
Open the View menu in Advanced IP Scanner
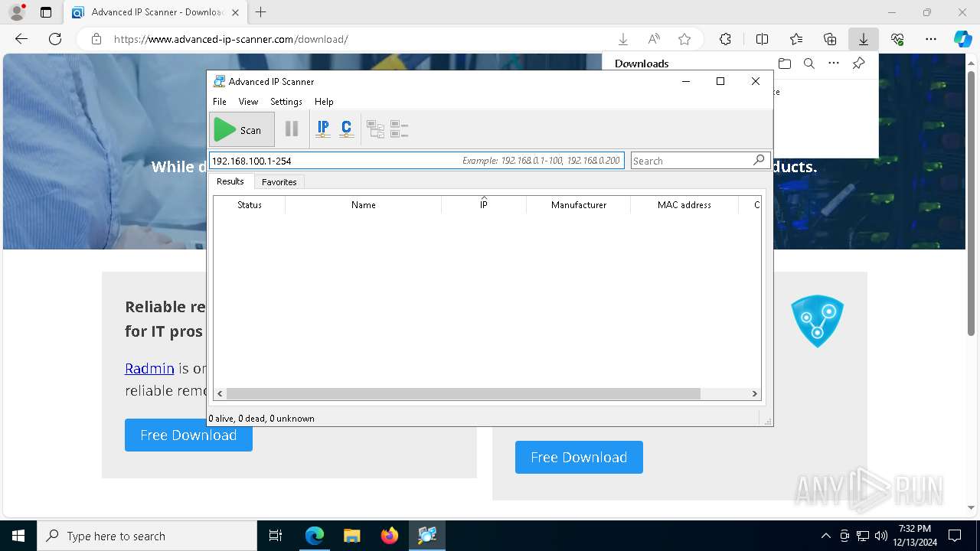click(248, 102)
